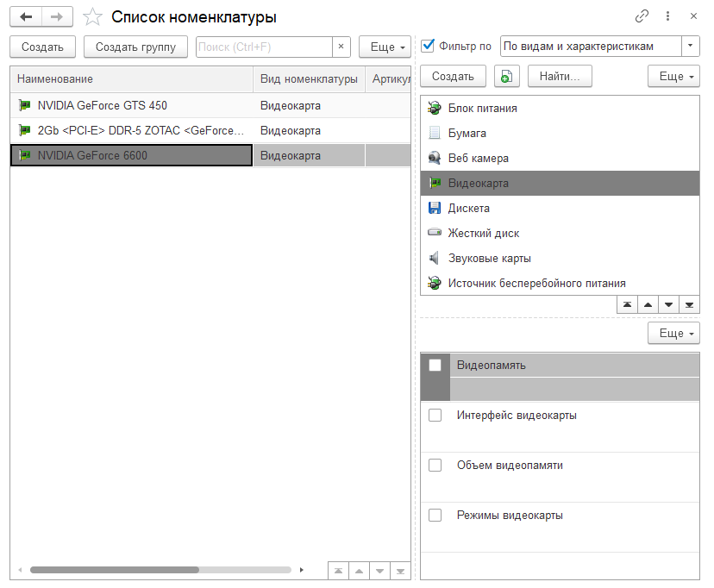Click the horizontal scrollbar of the items table
Image resolution: width=714 pixels, height=588 pixels.
(x=114, y=570)
